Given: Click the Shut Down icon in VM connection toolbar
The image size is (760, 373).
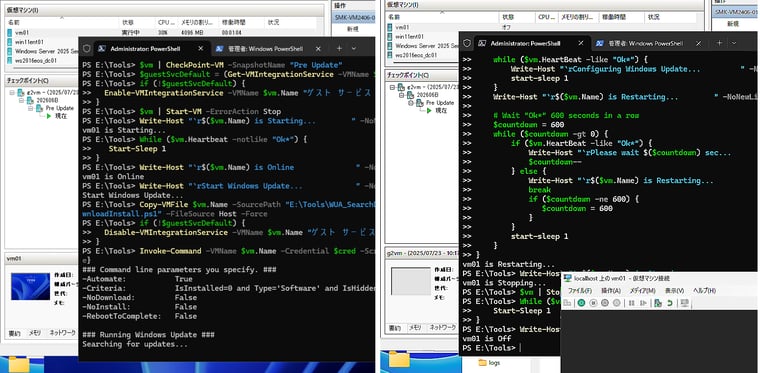Looking at the screenshot, I should point(605,303).
